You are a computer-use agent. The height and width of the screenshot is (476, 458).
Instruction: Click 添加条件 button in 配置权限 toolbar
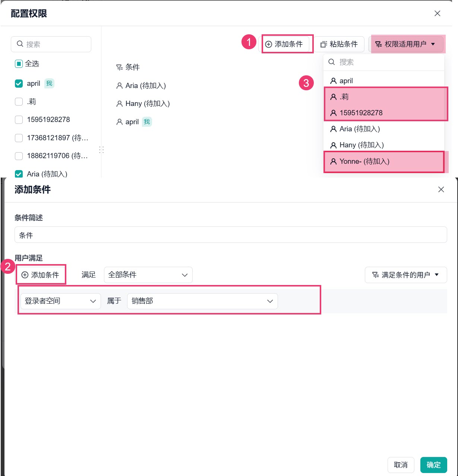pyautogui.click(x=284, y=44)
